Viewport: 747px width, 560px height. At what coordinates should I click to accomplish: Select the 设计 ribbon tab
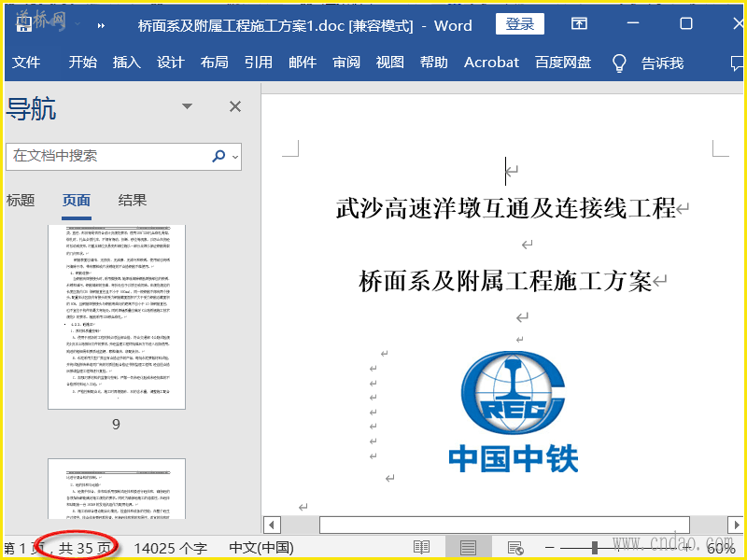pos(171,63)
